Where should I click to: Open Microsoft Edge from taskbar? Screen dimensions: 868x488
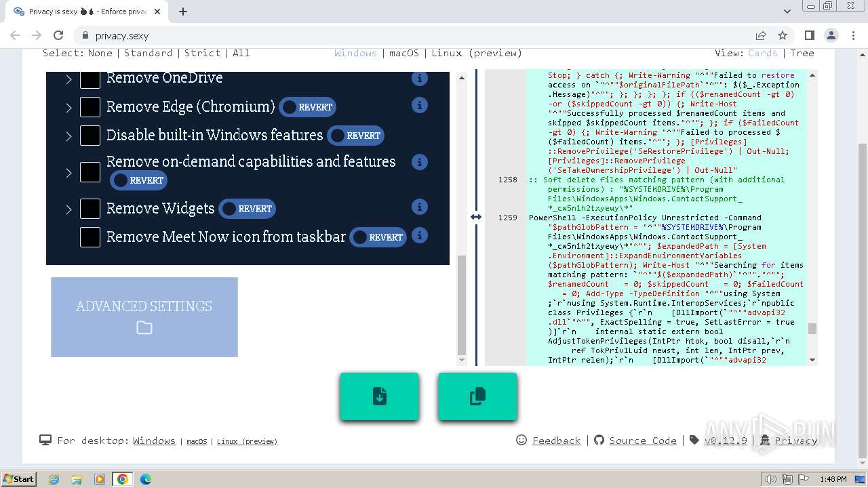pyautogui.click(x=146, y=479)
